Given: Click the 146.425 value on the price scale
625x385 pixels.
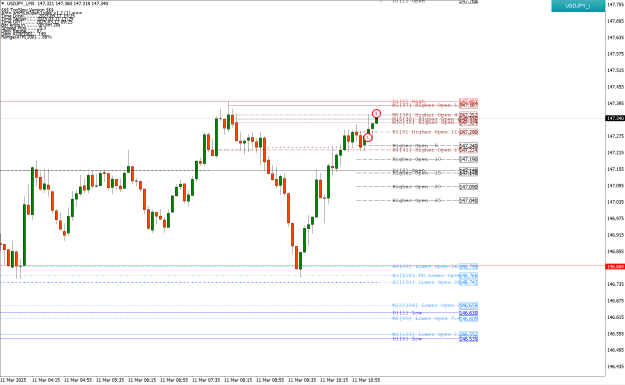Looking at the screenshot, I should click(x=615, y=366).
